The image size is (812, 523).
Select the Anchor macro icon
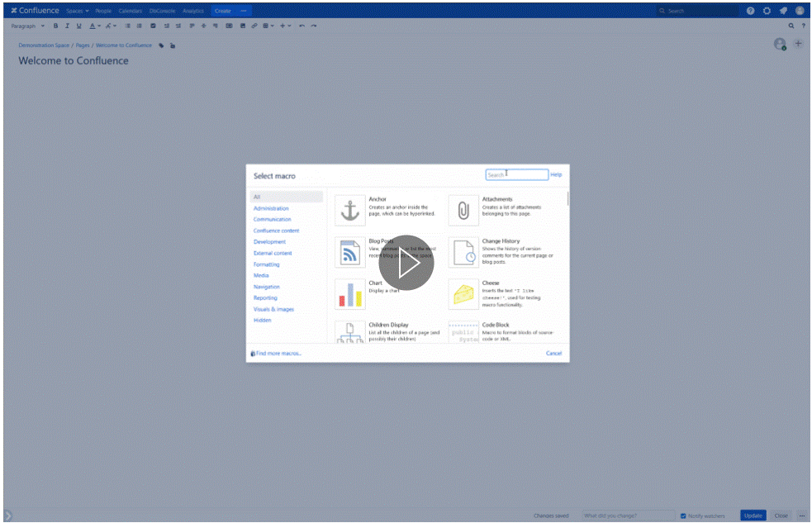[350, 212]
